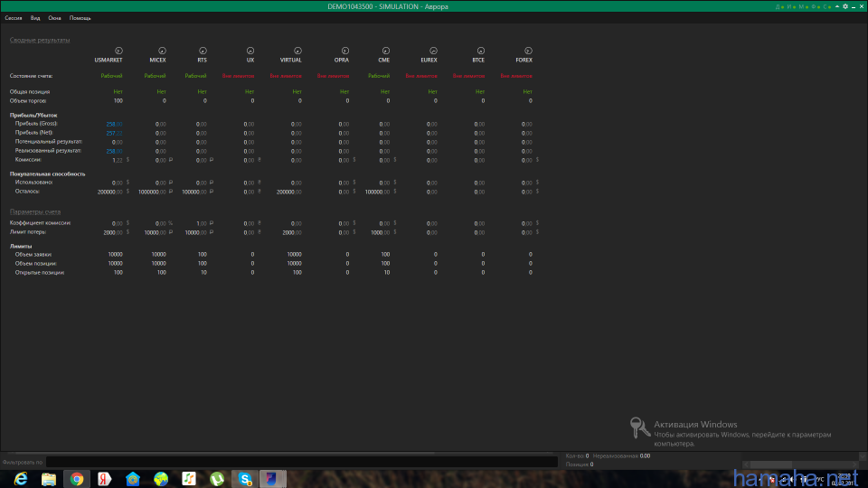The width and height of the screenshot is (868, 488).
Task: Open Yandex browser from taskbar
Action: click(x=105, y=479)
